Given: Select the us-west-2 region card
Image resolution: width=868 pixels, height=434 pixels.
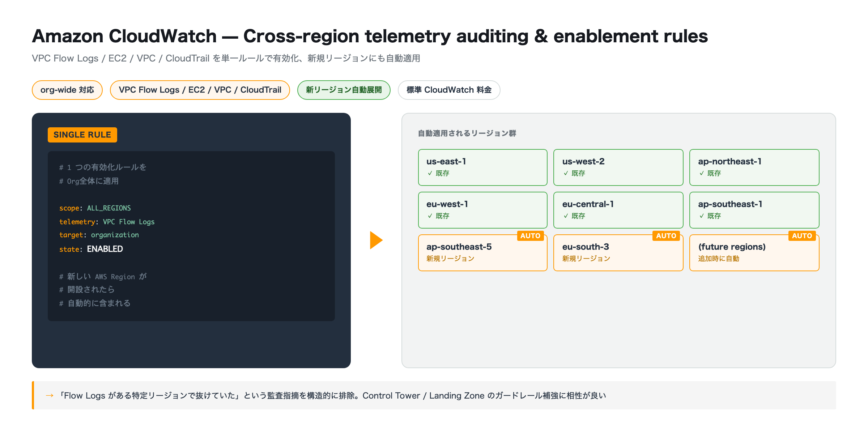Looking at the screenshot, I should point(618,167).
